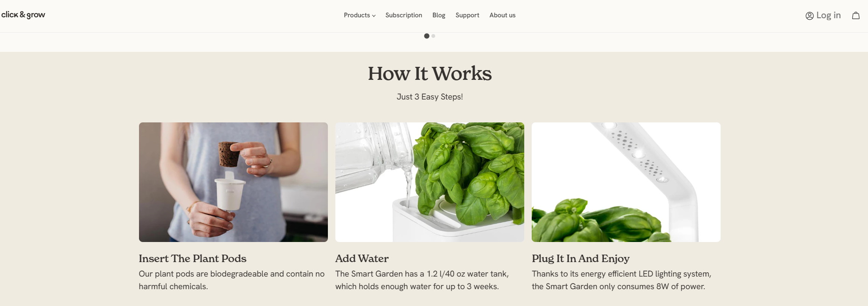Click the user account icon beside Log in
The image size is (868, 306).
[810, 15]
